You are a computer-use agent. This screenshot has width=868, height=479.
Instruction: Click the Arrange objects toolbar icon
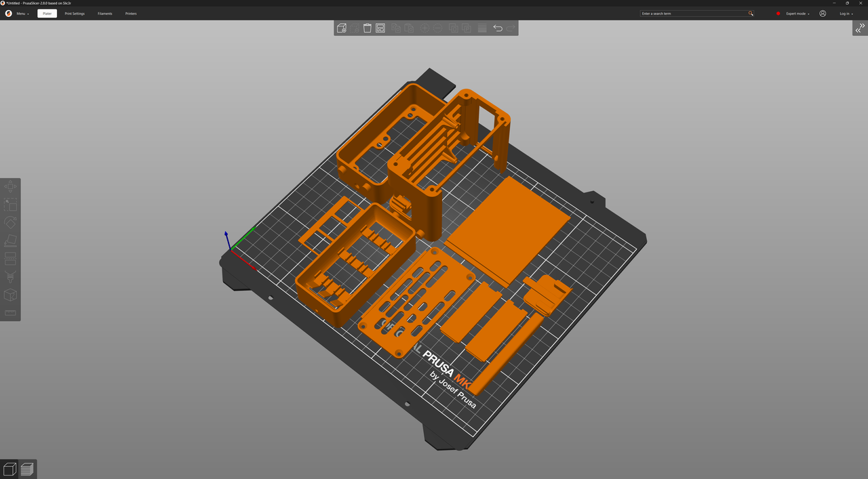[x=380, y=28]
